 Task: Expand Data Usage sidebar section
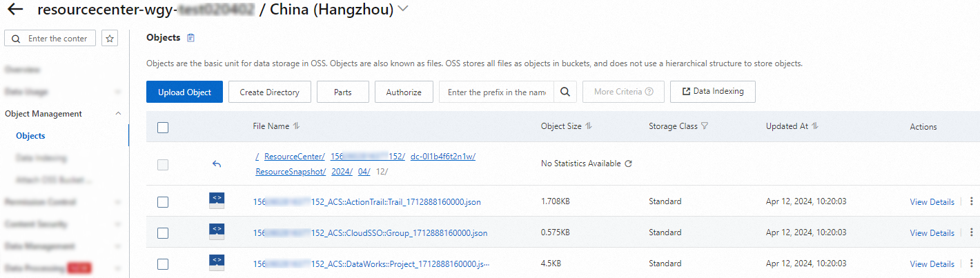click(118, 92)
